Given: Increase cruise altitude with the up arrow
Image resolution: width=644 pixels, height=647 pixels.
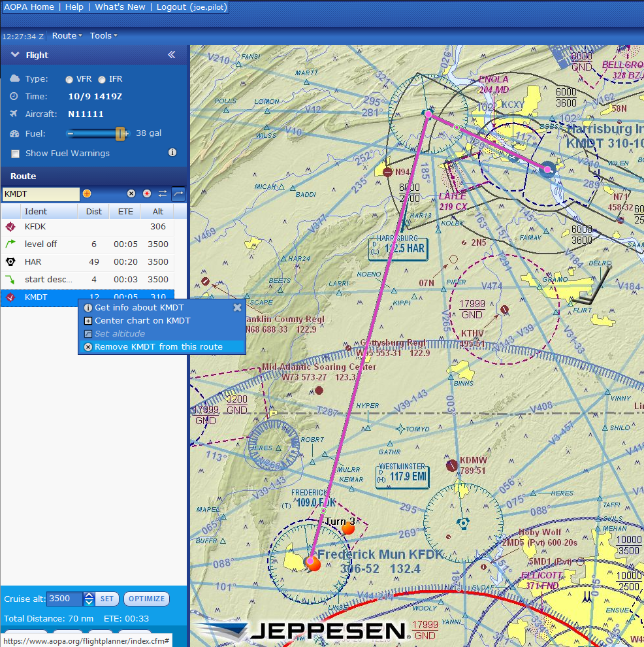Looking at the screenshot, I should 89,595.
